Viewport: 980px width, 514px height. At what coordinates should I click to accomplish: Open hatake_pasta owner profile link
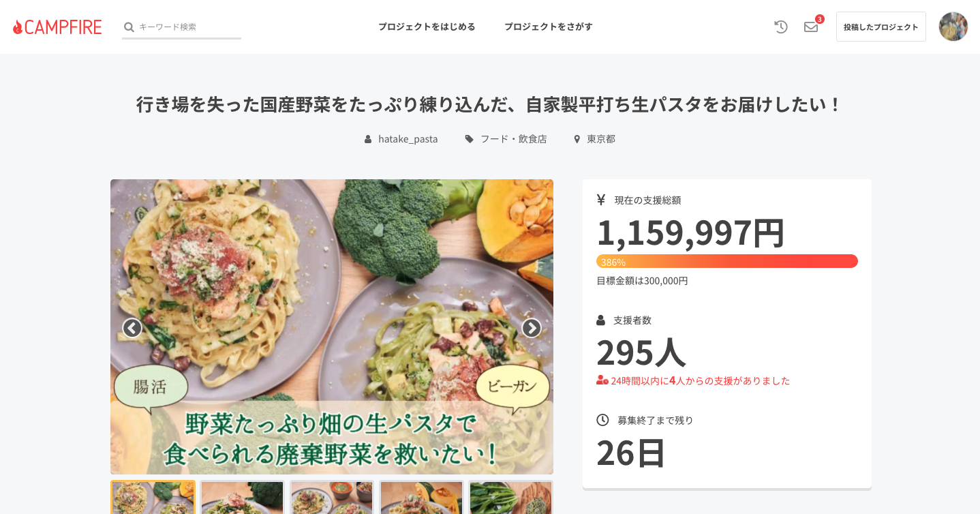(408, 139)
